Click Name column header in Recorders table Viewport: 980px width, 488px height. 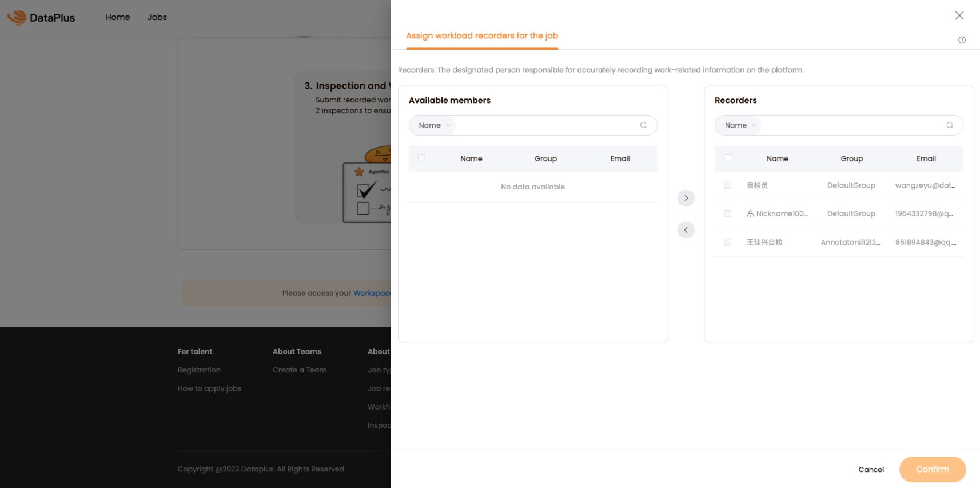[x=777, y=158]
